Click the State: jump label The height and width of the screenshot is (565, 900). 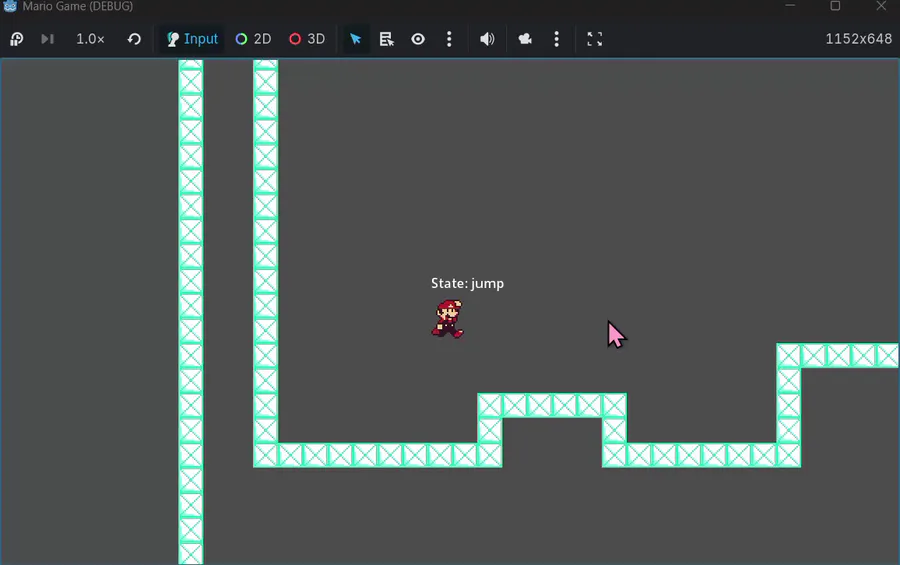coord(467,284)
